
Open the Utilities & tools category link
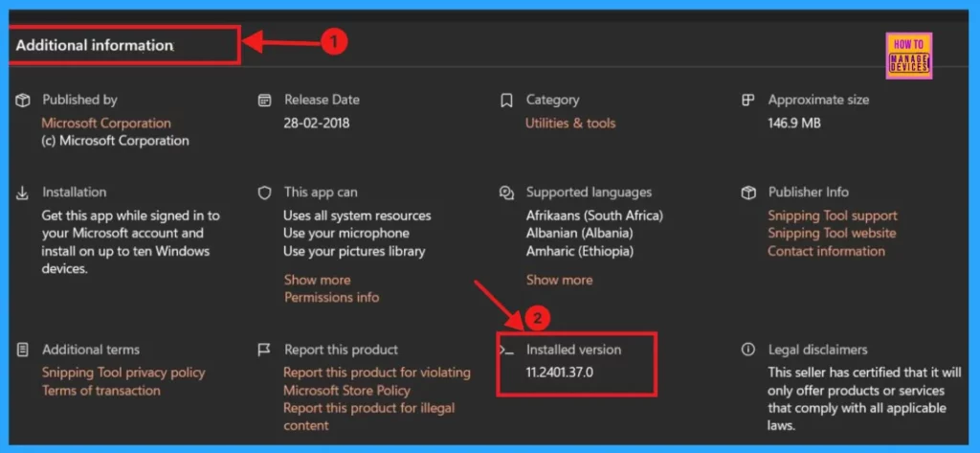point(570,124)
